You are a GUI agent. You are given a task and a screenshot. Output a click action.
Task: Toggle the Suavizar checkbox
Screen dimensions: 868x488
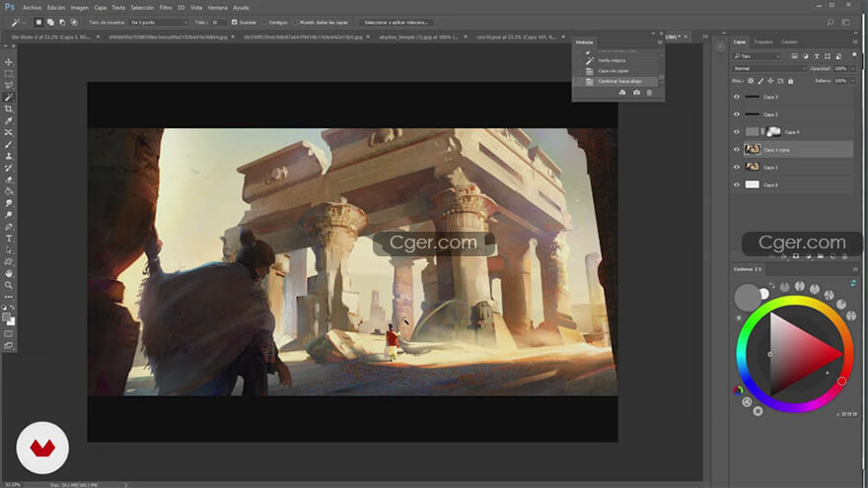pyautogui.click(x=234, y=22)
